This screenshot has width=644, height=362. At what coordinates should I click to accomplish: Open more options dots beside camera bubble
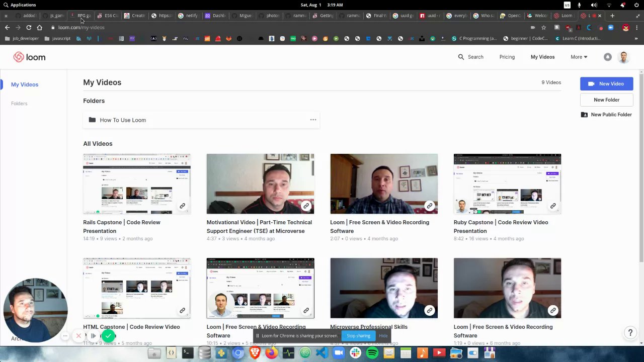point(65,335)
